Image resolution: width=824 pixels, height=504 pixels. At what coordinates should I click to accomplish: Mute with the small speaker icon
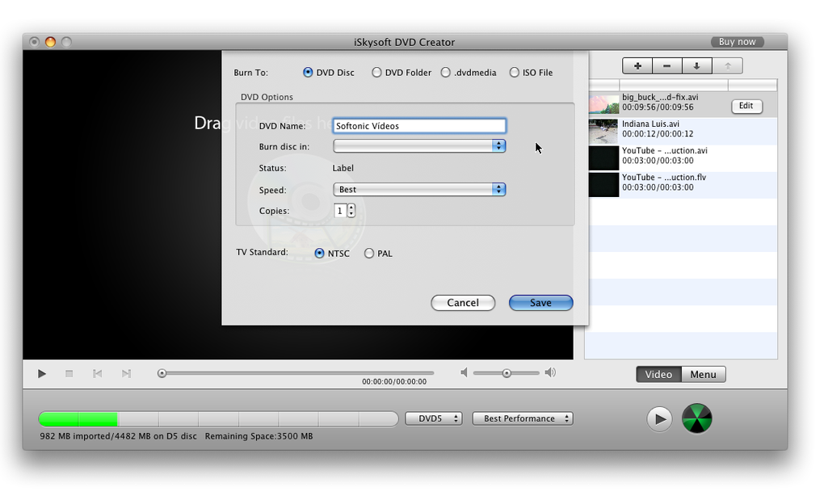464,372
